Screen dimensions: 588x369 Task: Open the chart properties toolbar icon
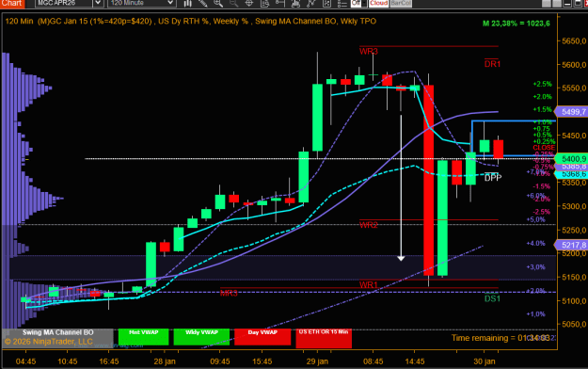[x=326, y=4]
